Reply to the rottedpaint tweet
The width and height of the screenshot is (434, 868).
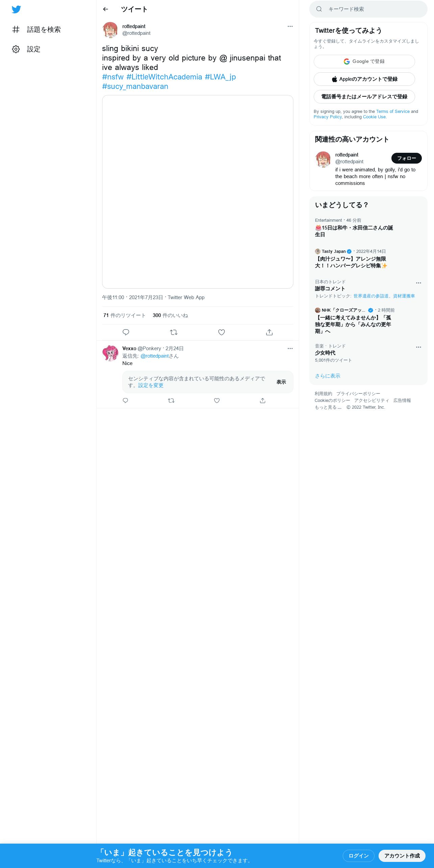(126, 332)
